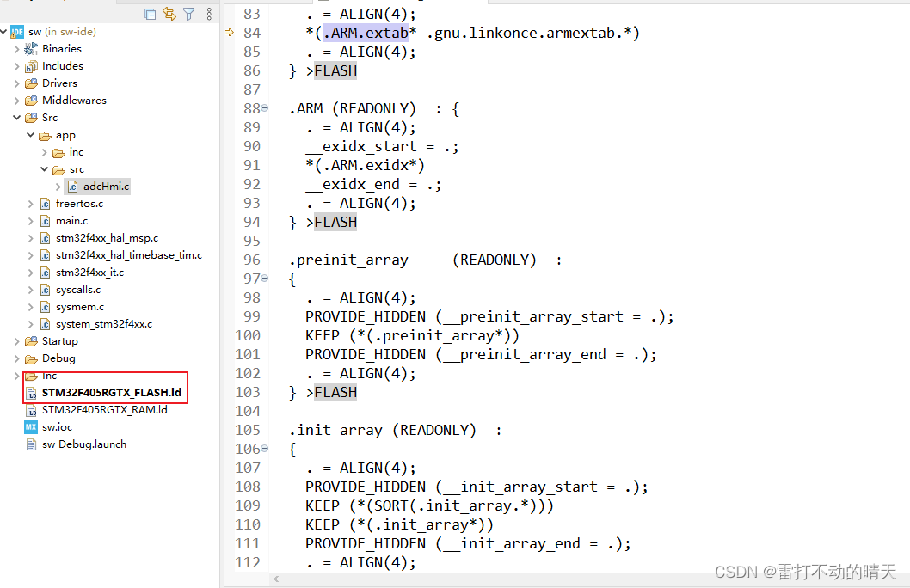
Task: Click the linker script icon beside STM32F405RGTX_RAM.ld
Action: click(31, 410)
